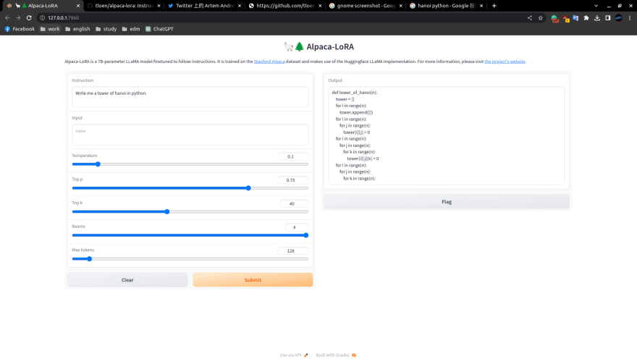Open the Stanford Alpaca link

pyautogui.click(x=269, y=62)
